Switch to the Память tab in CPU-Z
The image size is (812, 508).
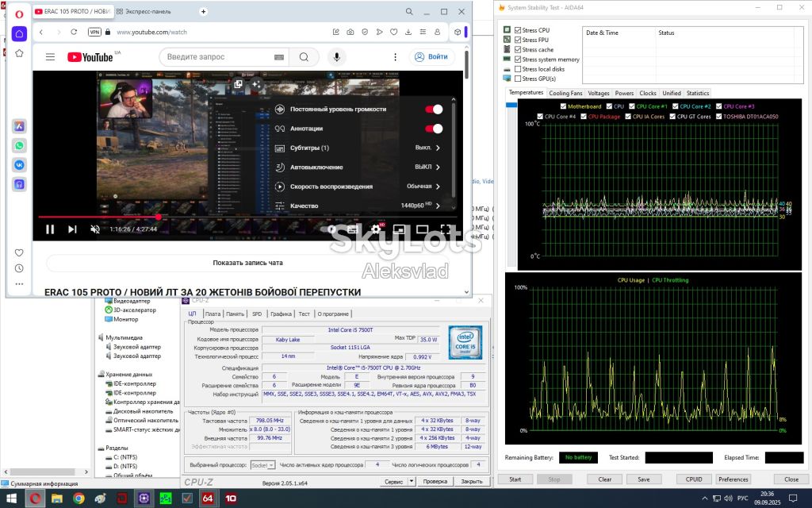click(235, 314)
